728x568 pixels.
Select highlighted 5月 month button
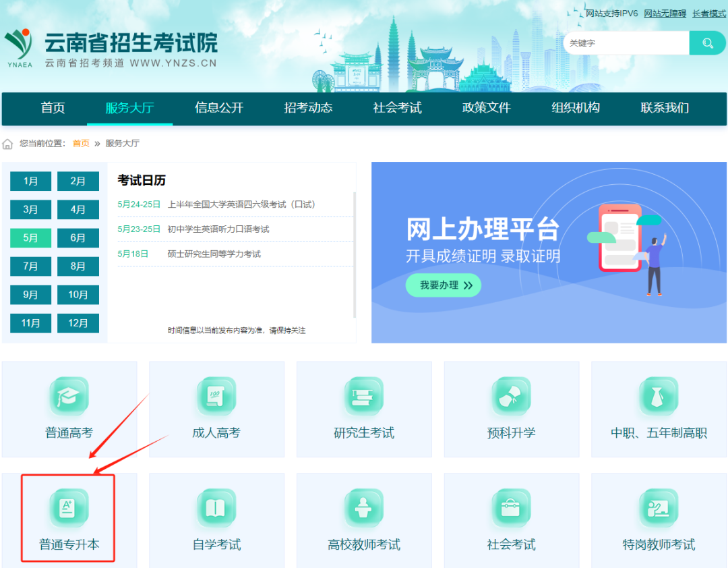click(30, 238)
